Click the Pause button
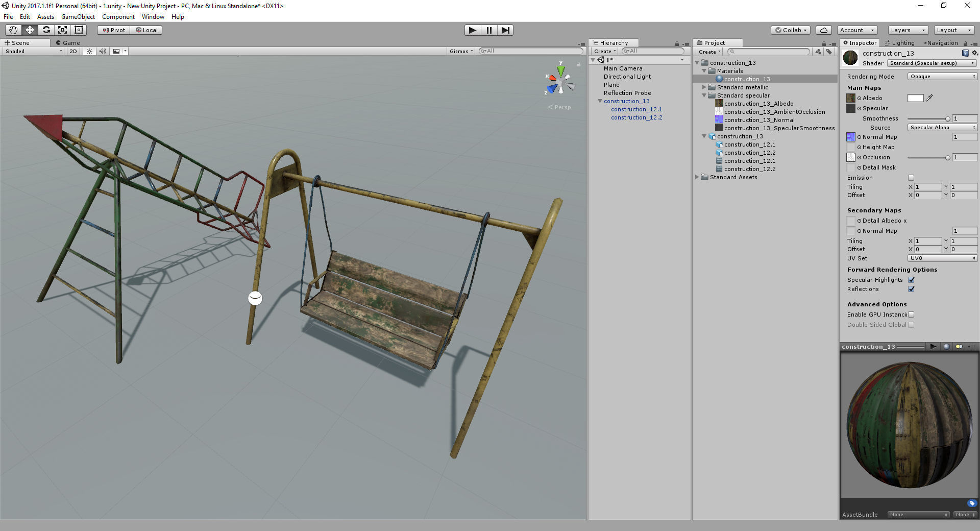This screenshot has width=980, height=531. [489, 30]
